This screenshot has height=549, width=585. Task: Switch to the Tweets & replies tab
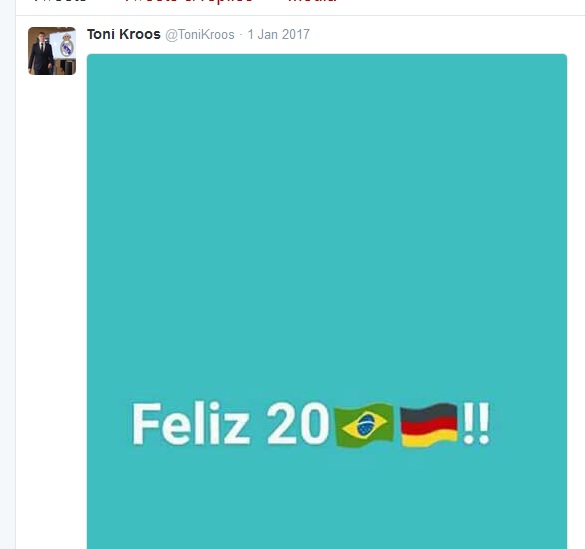click(188, 1)
